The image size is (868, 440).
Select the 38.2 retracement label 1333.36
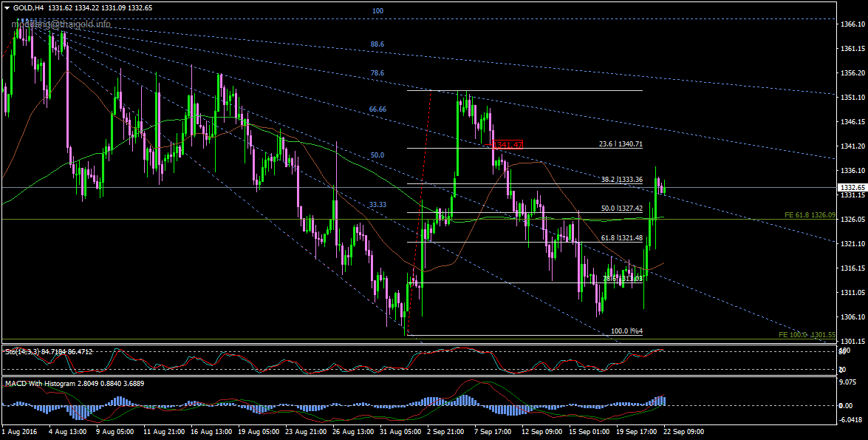(x=621, y=180)
